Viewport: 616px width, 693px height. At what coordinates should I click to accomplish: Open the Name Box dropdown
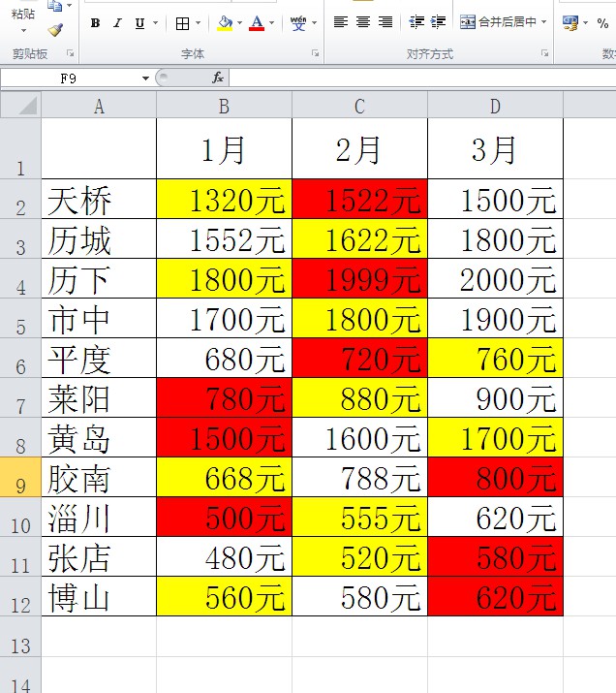[145, 79]
